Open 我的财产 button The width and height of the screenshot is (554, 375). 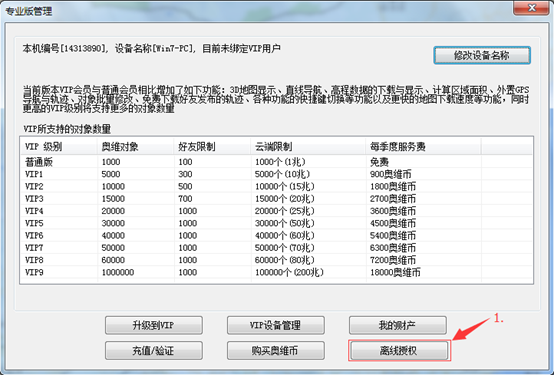[398, 325]
